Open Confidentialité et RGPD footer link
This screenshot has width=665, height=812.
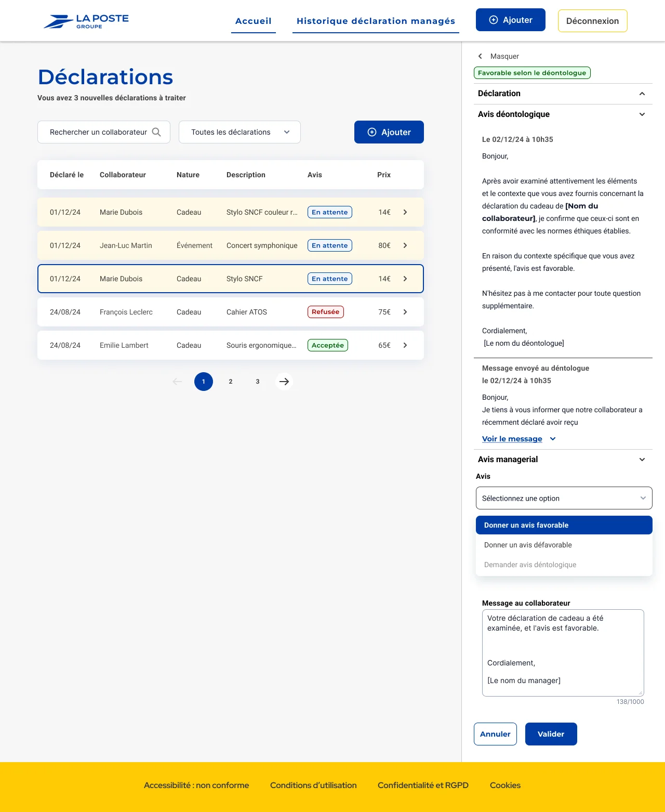423,785
